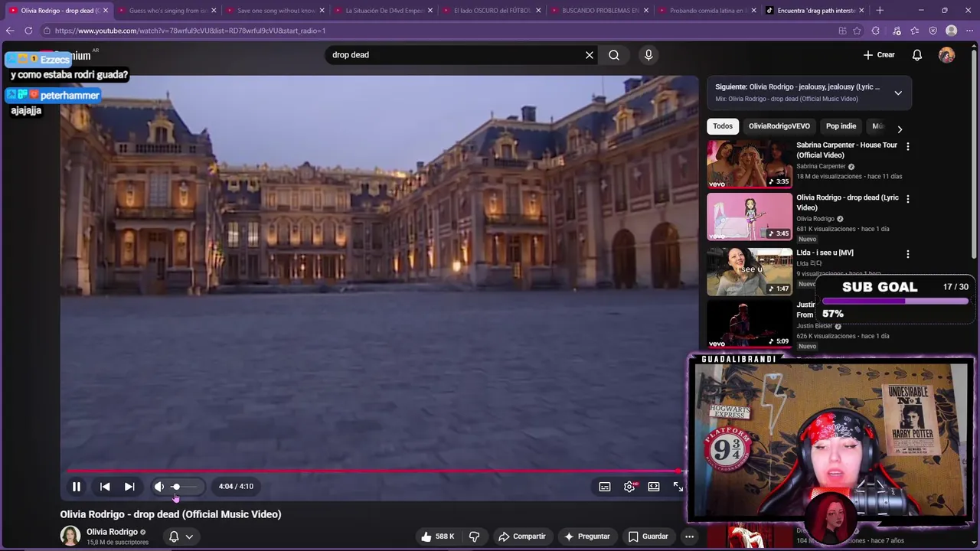The image size is (980, 551).
Task: Open more actions three-dot menu
Action: [x=689, y=536]
